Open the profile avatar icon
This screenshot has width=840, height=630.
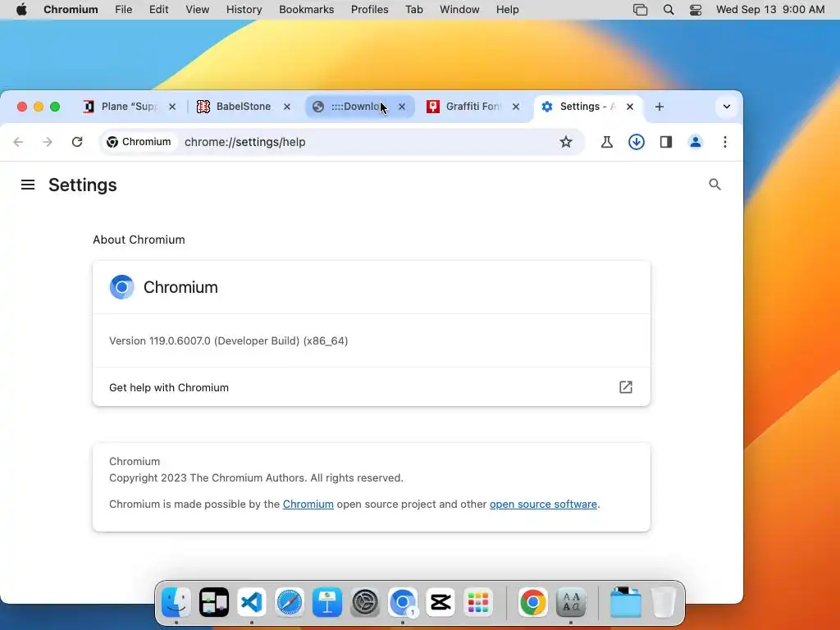click(696, 142)
